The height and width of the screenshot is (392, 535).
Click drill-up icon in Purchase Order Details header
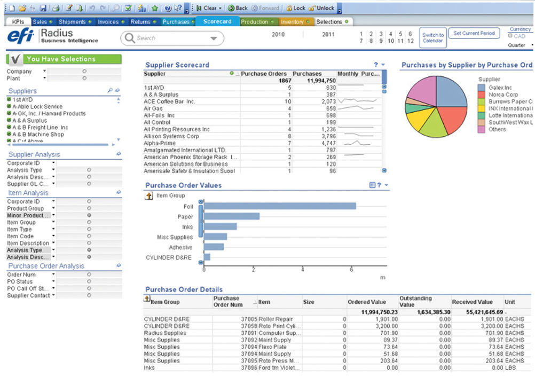point(147,299)
